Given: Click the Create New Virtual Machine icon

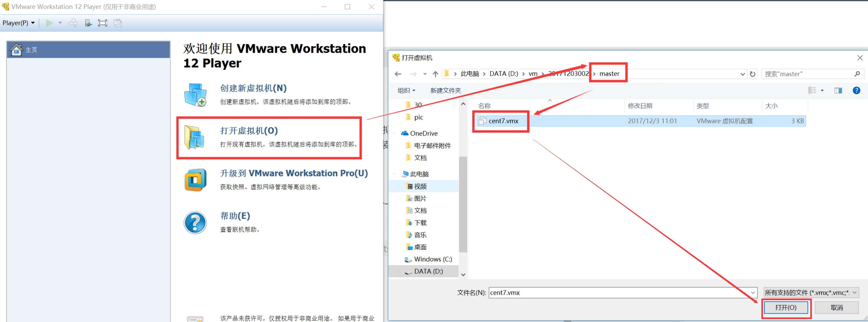Looking at the screenshot, I should (x=195, y=95).
